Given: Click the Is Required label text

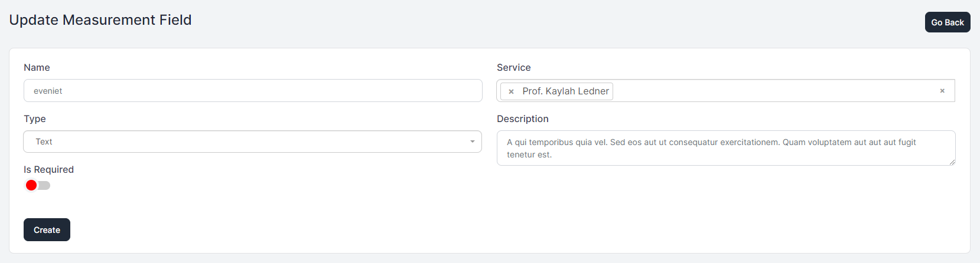Looking at the screenshot, I should [x=48, y=169].
